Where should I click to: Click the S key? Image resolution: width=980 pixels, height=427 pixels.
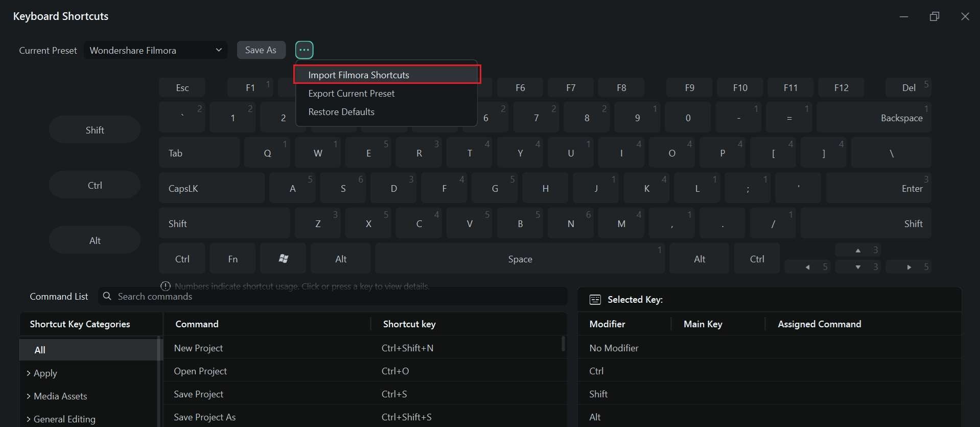click(x=343, y=188)
